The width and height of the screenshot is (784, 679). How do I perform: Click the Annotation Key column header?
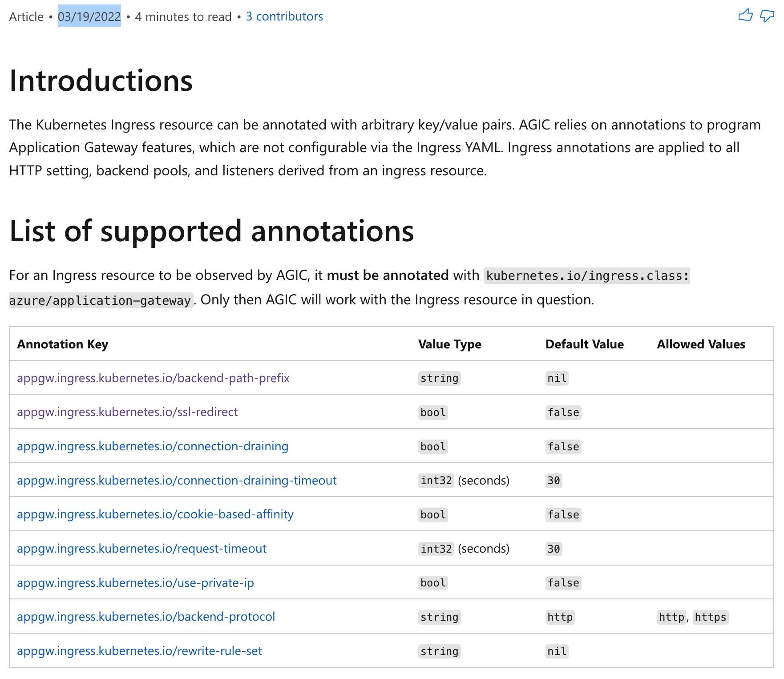tap(63, 344)
